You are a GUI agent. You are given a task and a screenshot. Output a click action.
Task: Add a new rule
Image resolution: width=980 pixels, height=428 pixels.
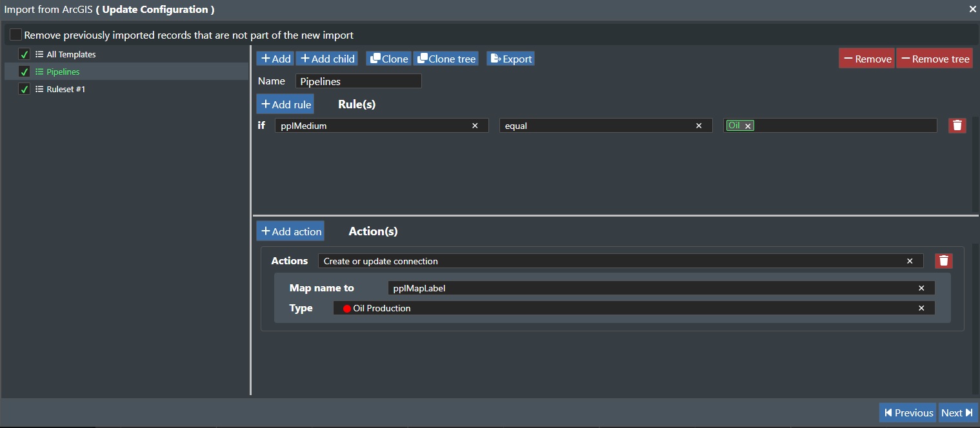[x=285, y=104]
